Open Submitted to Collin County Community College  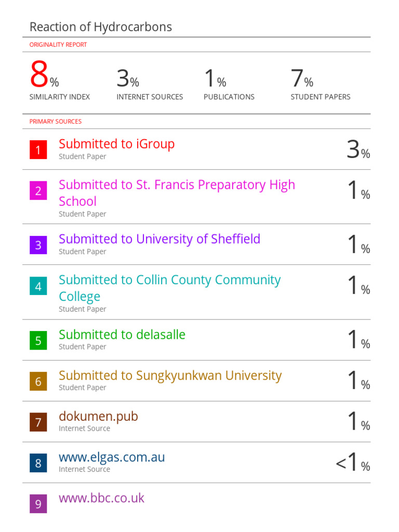click(x=169, y=280)
